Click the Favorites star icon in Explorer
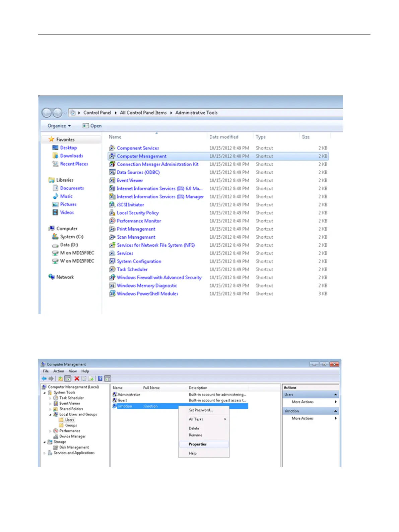The image size is (399, 532). (x=51, y=139)
